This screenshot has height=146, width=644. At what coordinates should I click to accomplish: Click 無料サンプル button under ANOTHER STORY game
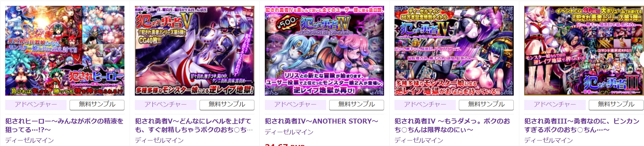coord(356,105)
